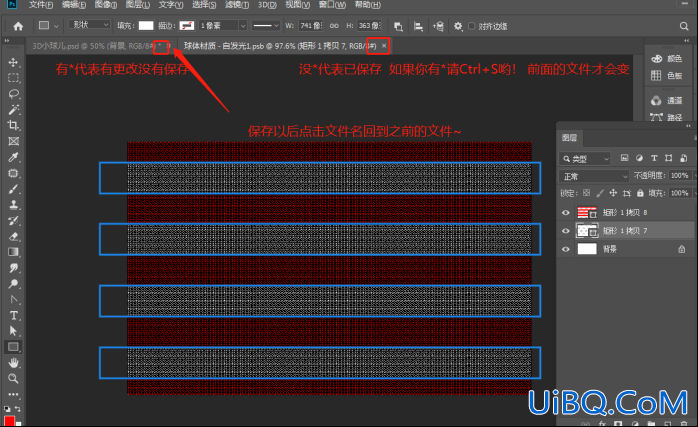Screen dimensions: 698x427
Task: Enable the 对齐边缘 checkbox
Action: pyautogui.click(x=472, y=26)
